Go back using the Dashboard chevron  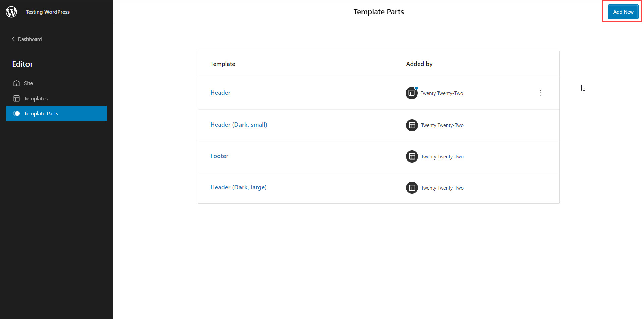13,39
